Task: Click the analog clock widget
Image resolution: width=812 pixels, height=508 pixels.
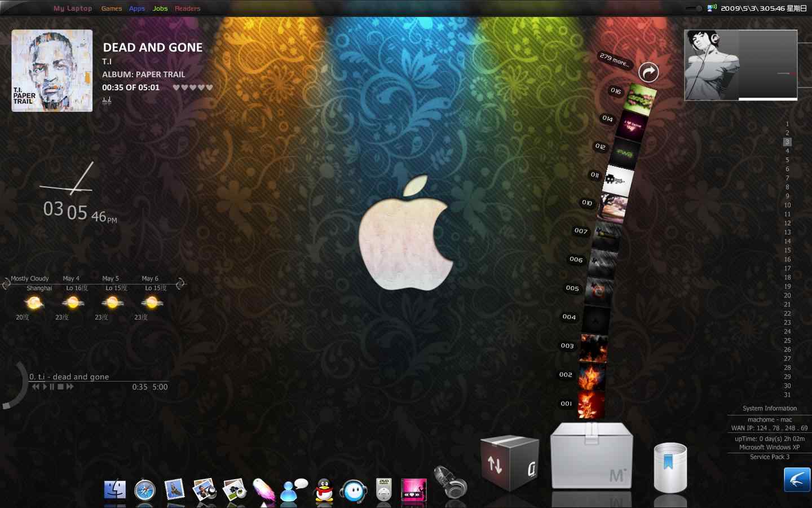Action: click(x=66, y=178)
